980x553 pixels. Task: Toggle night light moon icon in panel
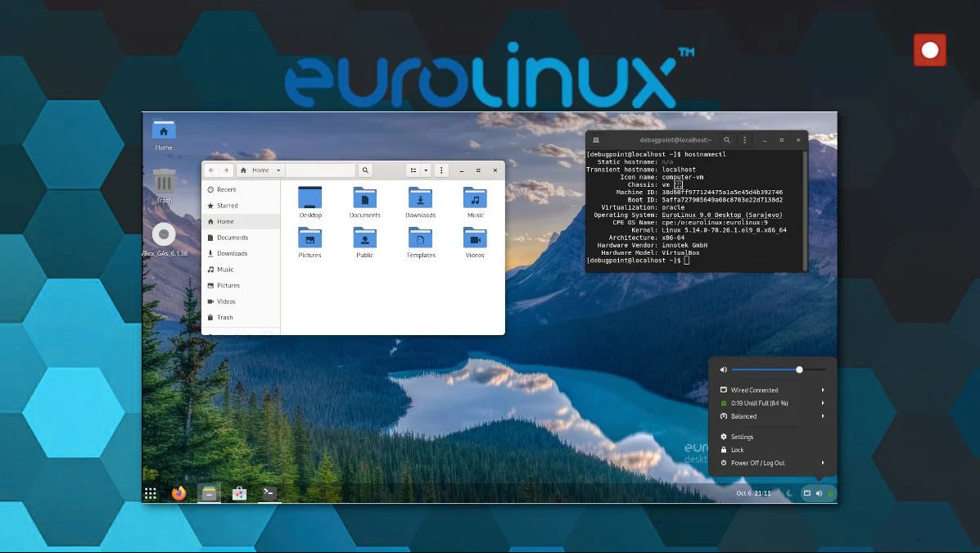pyautogui.click(x=789, y=493)
